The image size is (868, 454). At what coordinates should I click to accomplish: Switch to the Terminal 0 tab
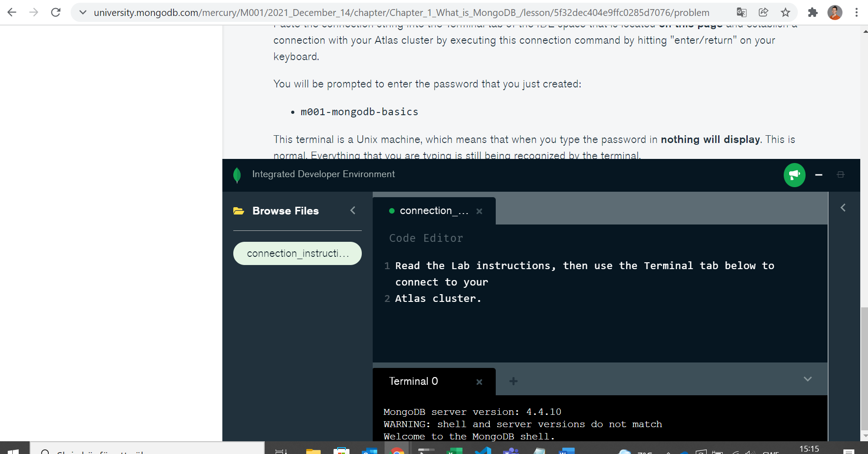pyautogui.click(x=413, y=382)
